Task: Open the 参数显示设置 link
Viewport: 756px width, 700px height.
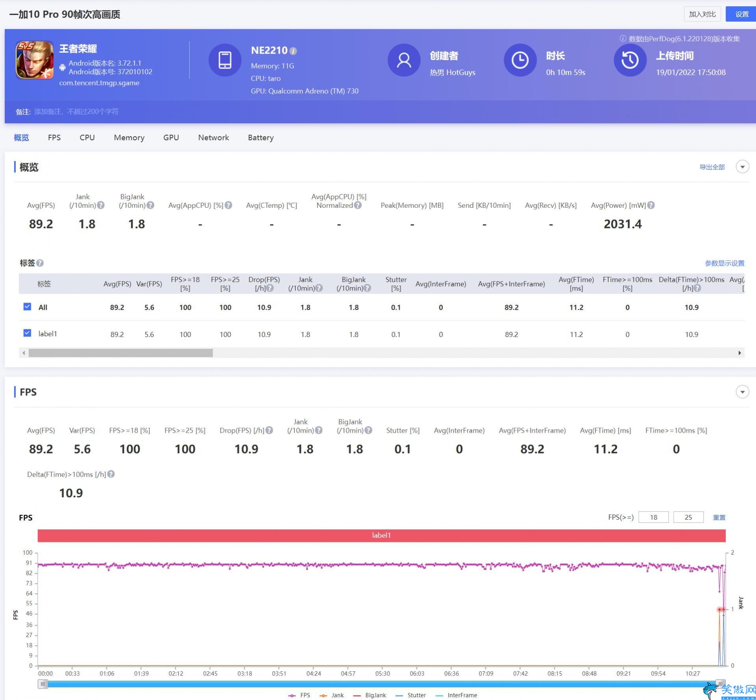Action: pyautogui.click(x=724, y=263)
